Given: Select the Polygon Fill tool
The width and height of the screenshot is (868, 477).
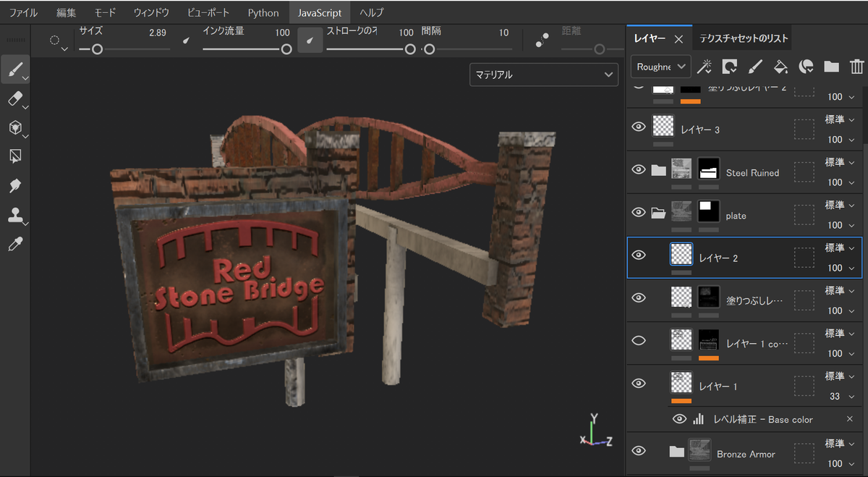Looking at the screenshot, I should coord(14,156).
